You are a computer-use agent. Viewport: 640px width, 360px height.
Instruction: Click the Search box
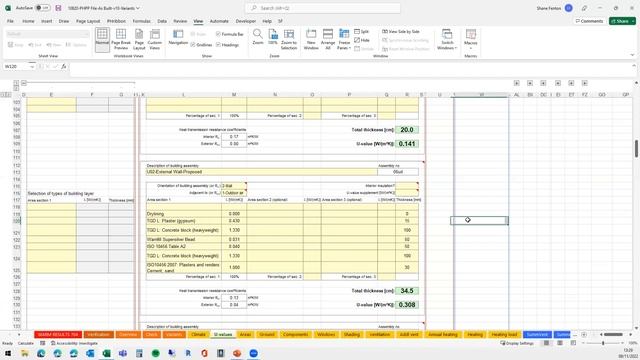pos(322,8)
